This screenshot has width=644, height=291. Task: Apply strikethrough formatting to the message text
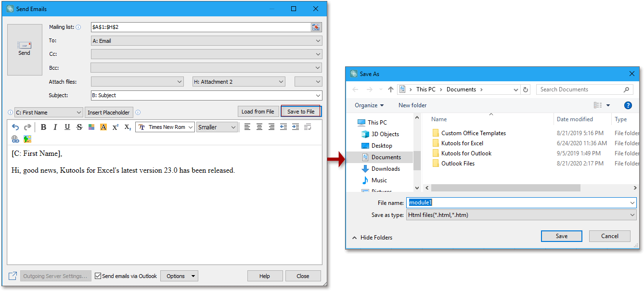(79, 127)
